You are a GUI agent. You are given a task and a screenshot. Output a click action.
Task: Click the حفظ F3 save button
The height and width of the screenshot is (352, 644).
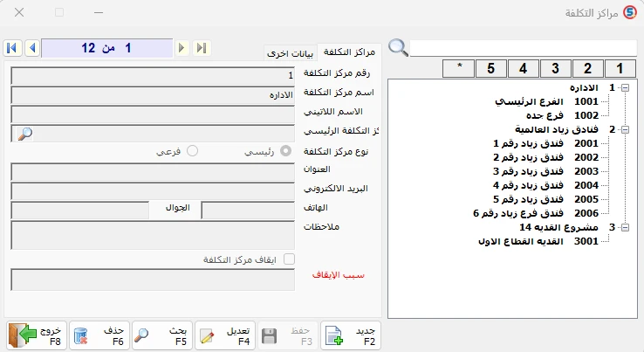(x=287, y=335)
